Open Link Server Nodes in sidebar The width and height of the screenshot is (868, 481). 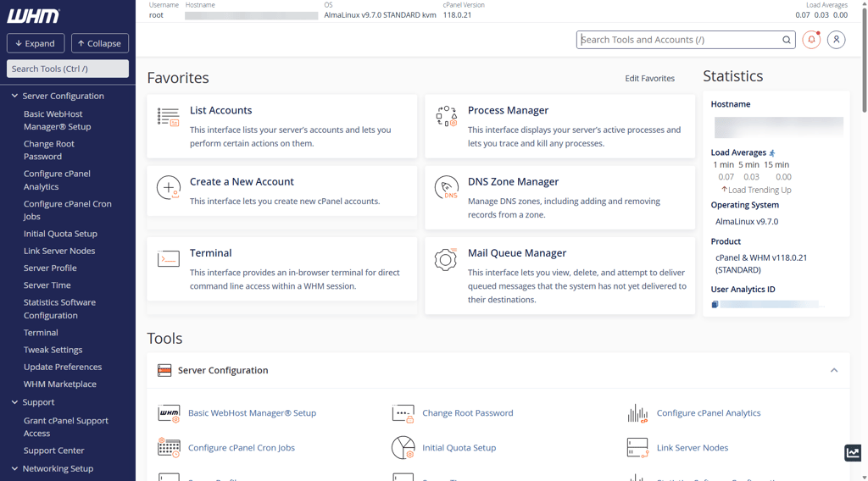59,251
